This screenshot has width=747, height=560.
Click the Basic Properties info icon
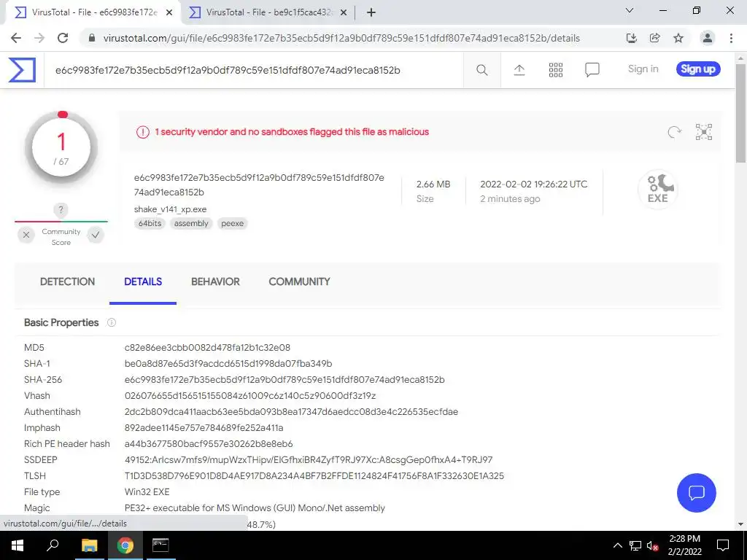(x=112, y=322)
